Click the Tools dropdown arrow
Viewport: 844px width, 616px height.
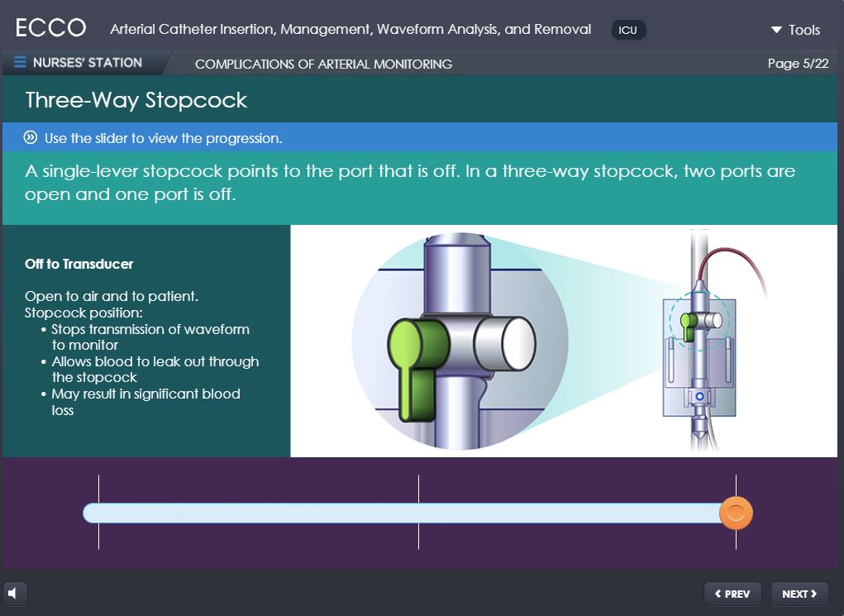[x=776, y=30]
